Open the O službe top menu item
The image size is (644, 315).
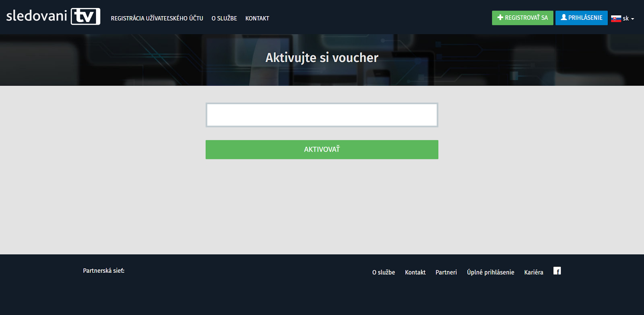tap(224, 19)
